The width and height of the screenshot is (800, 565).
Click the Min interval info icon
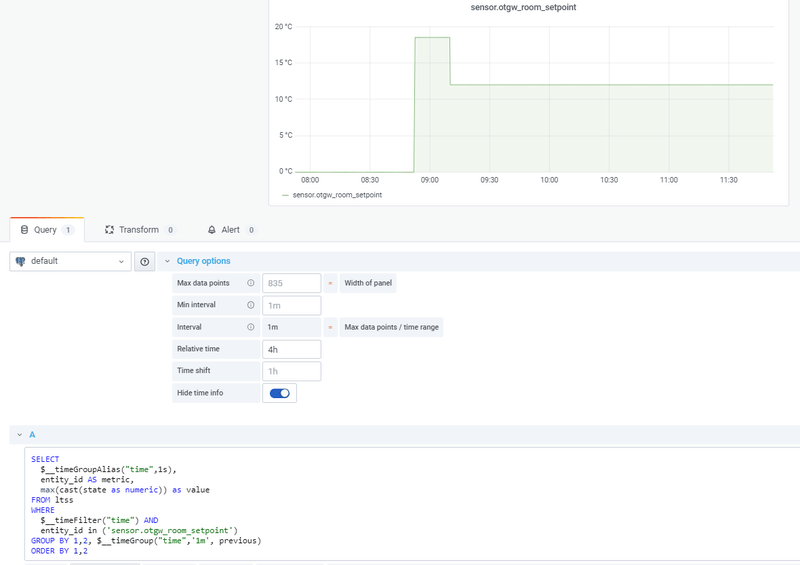[x=250, y=305]
